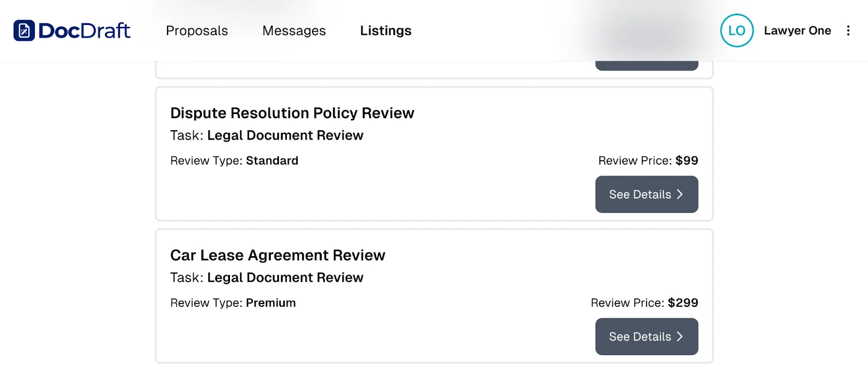Click chevron arrow on Dispute Resolution See Details

(680, 194)
